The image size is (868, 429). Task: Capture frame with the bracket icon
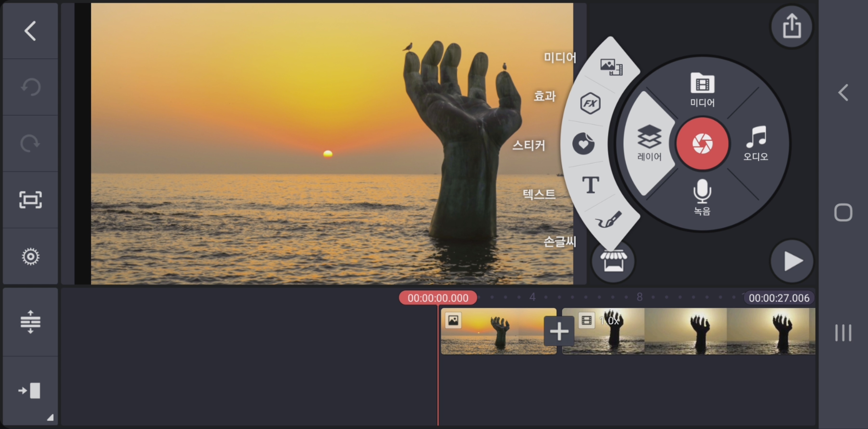pos(31,200)
